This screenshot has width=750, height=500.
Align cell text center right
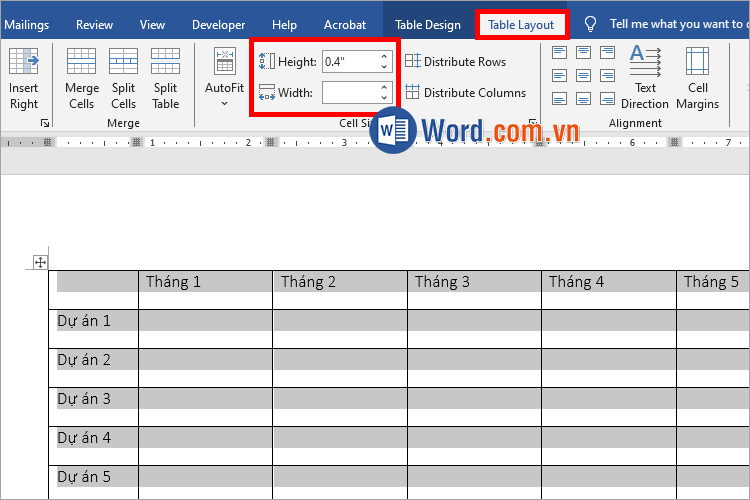tap(607, 75)
